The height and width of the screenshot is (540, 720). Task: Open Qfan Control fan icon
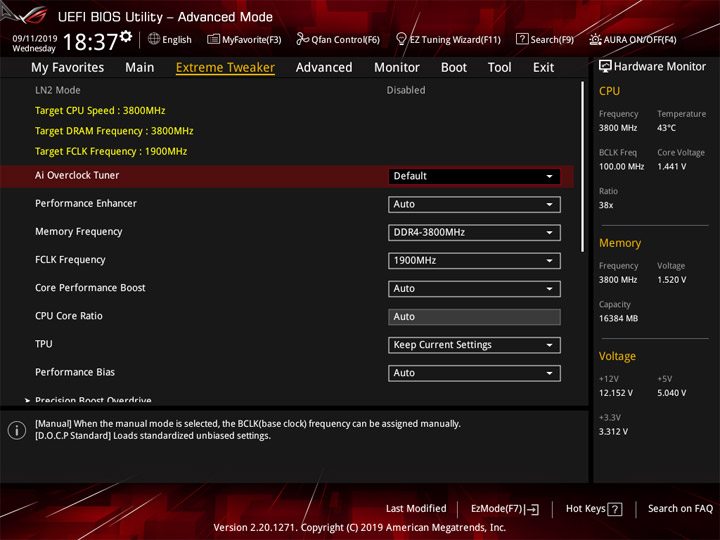click(302, 39)
